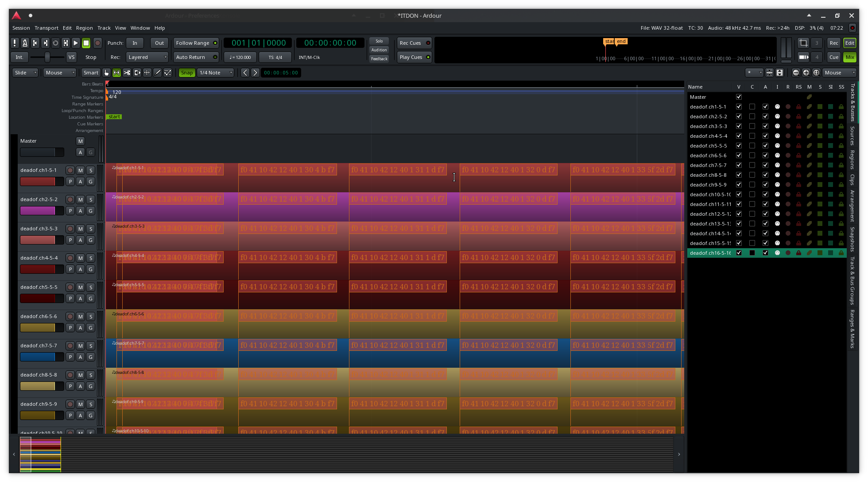The image size is (868, 482).
Task: Click the start location marker
Action: pyautogui.click(x=114, y=117)
